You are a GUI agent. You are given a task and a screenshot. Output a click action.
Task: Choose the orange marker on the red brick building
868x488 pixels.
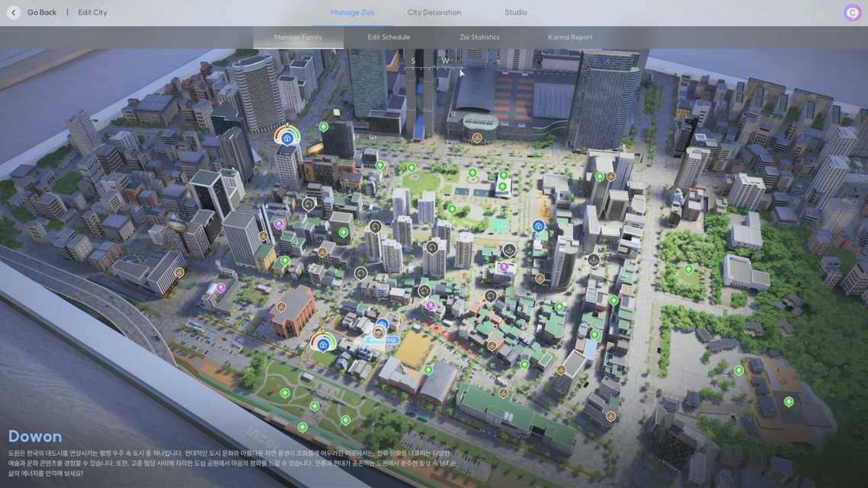point(281,307)
